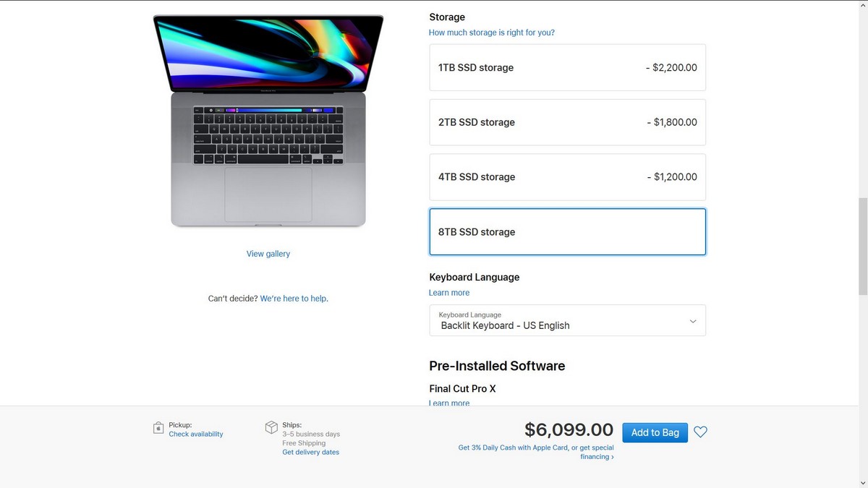Get delivery dates for shipping
868x488 pixels.
pos(310,453)
